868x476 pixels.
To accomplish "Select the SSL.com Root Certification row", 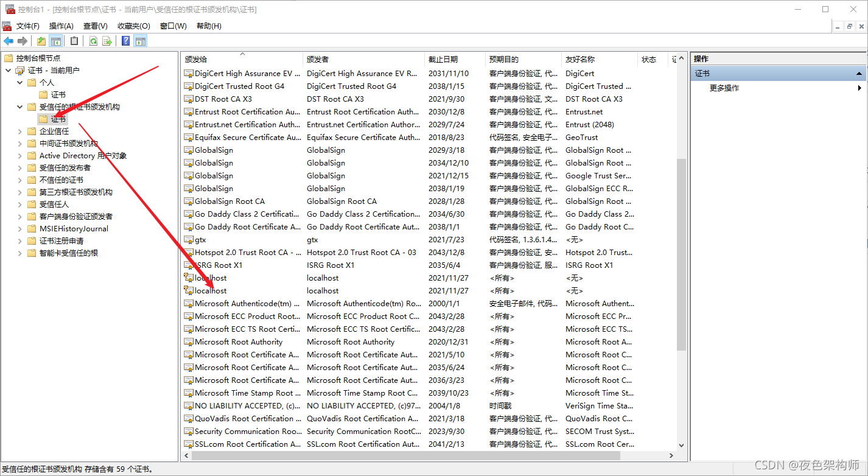I will (429, 444).
